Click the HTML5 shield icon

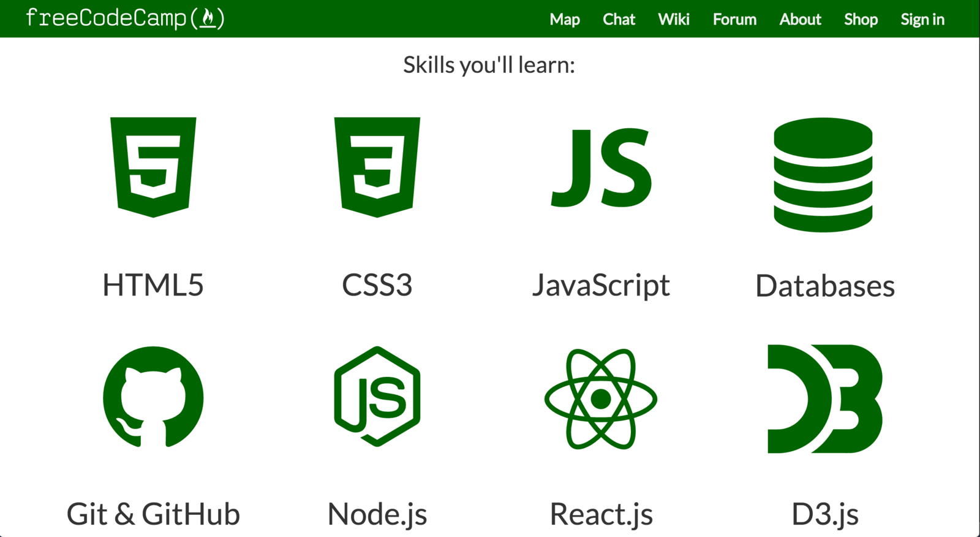(x=153, y=167)
